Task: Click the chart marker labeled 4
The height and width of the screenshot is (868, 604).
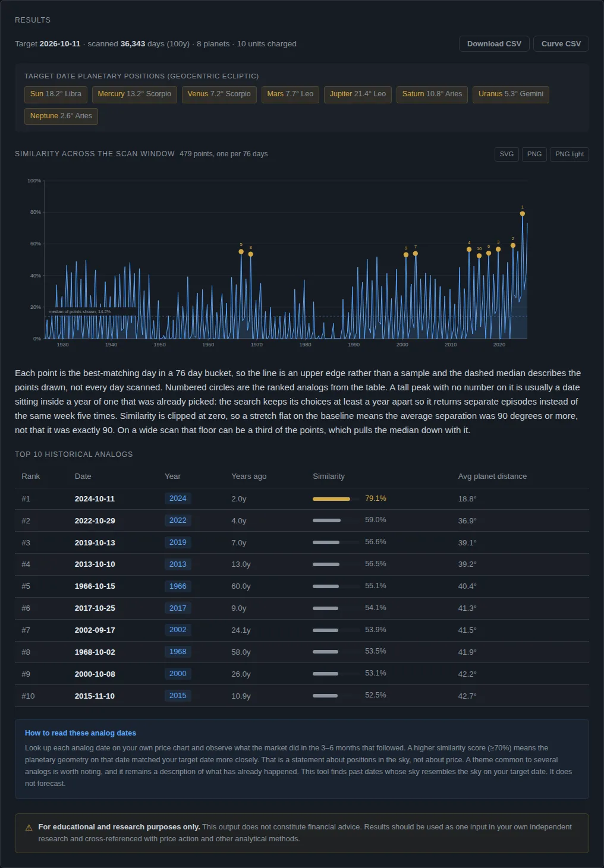Action: [469, 250]
